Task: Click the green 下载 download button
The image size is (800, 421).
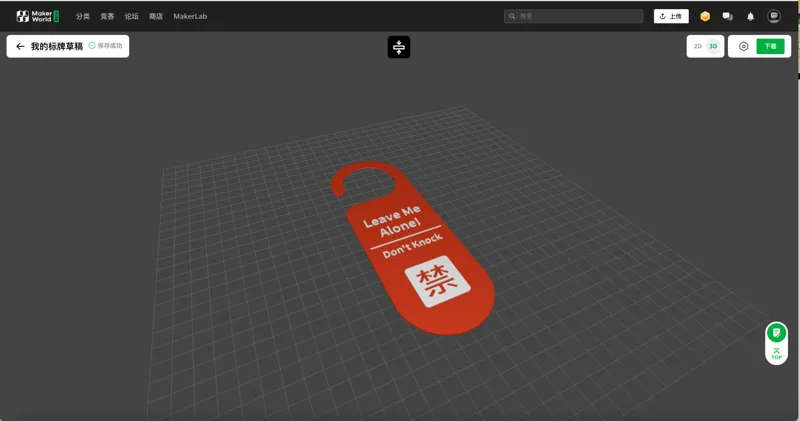Action: click(770, 46)
